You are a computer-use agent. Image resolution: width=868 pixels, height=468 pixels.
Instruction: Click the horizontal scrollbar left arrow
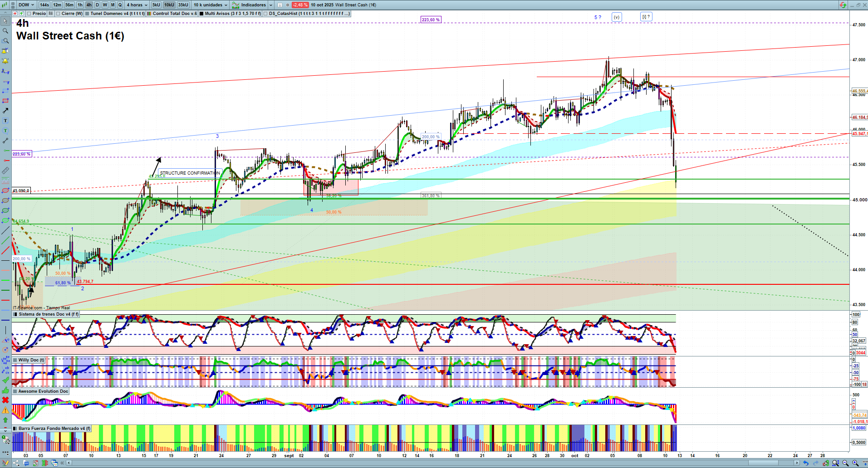[69, 463]
